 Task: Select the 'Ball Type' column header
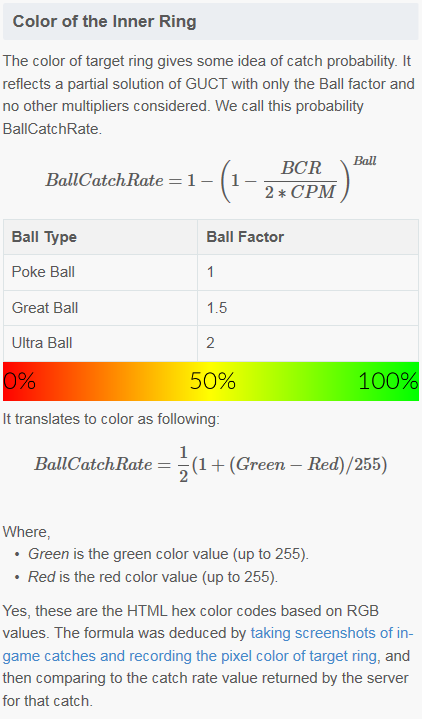100,237
